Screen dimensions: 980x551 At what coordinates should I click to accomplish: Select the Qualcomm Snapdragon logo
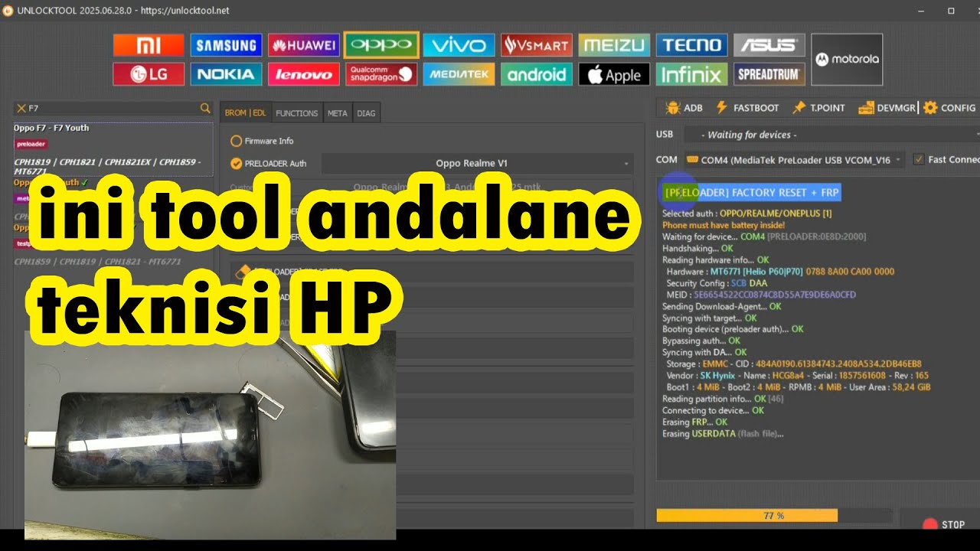pyautogui.click(x=381, y=74)
